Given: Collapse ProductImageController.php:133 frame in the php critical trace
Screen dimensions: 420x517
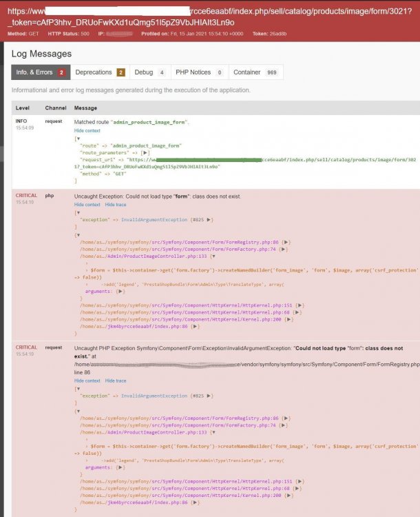Looking at the screenshot, I should click(213, 256).
